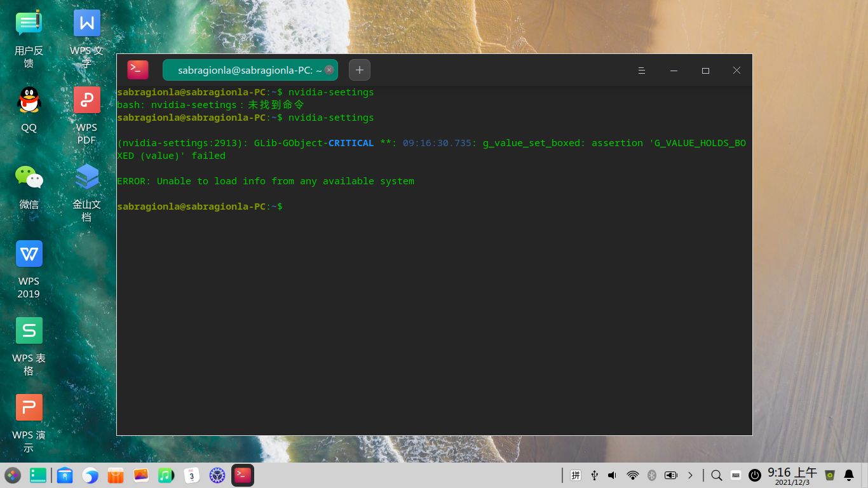The height and width of the screenshot is (488, 868).
Task: Close the sabragionla@sabragionla-PC terminal tab
Action: (329, 70)
